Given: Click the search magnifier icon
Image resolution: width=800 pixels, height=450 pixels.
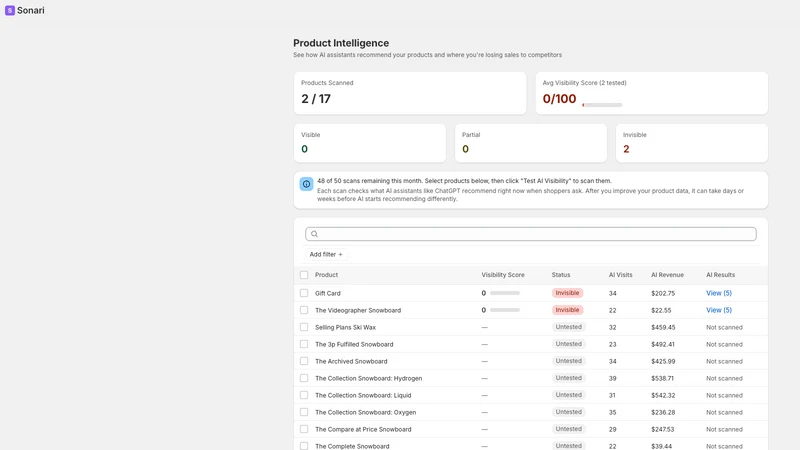Looking at the screenshot, I should pyautogui.click(x=314, y=234).
